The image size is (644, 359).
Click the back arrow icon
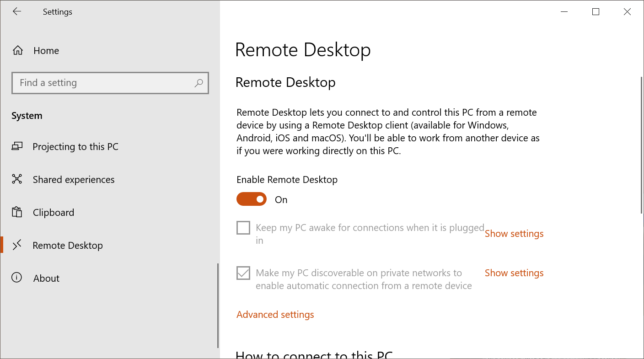coord(17,12)
